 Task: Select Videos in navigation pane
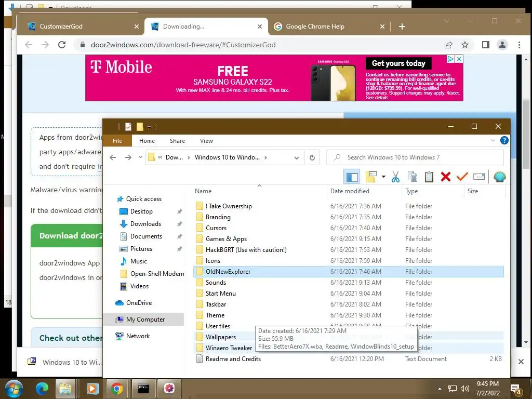[139, 286]
